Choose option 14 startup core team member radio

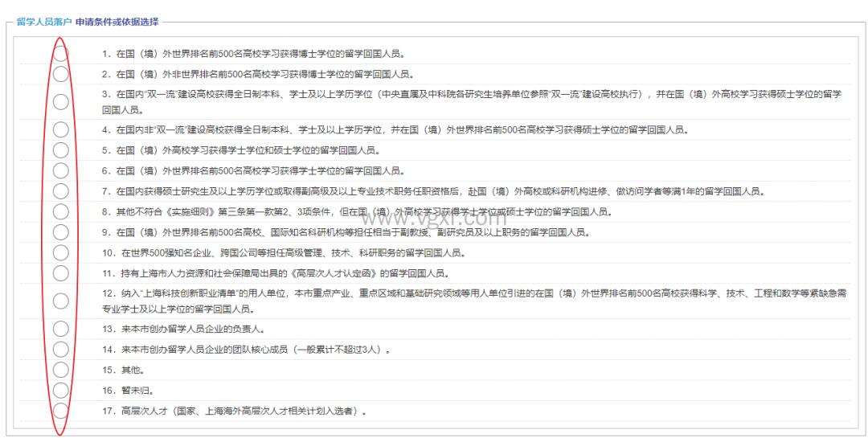point(60,350)
